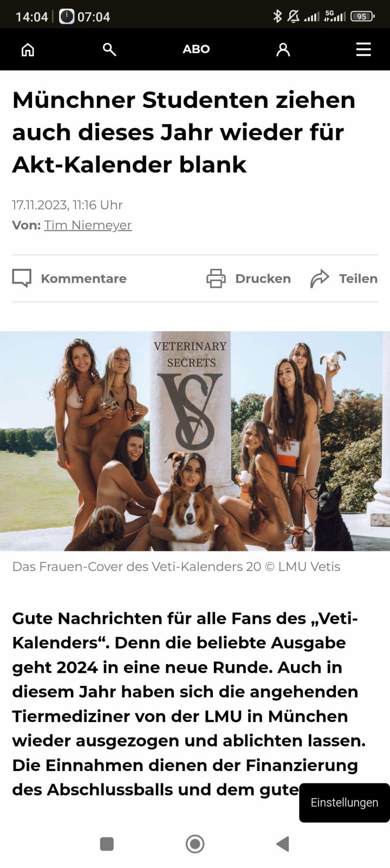390x868 pixels.
Task: Tap the article cover image
Action: [x=195, y=441]
